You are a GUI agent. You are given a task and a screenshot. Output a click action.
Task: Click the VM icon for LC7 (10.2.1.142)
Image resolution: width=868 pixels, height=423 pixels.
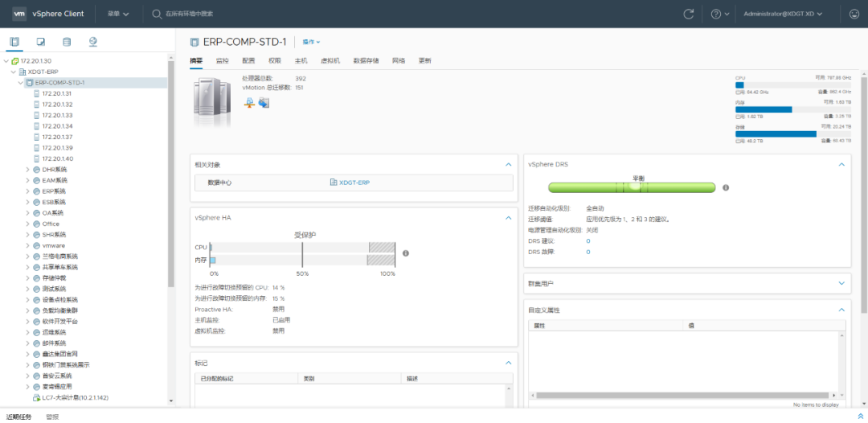[x=36, y=397]
